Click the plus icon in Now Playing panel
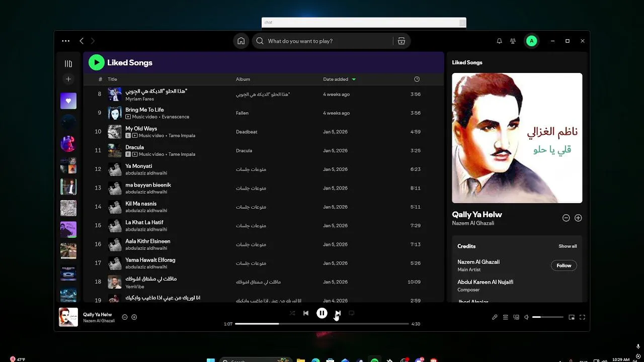 click(x=578, y=218)
